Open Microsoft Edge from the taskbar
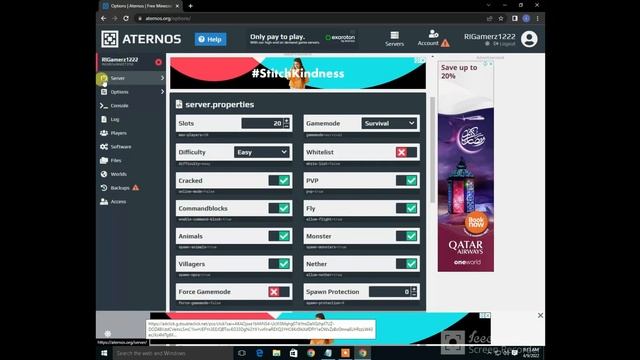Image resolution: width=640 pixels, height=360 pixels. click(x=259, y=353)
